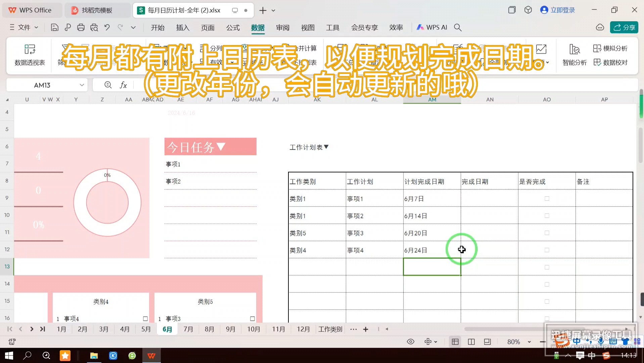This screenshot has height=363, width=644.
Task: Open the WPS AI assistant
Action: 432,27
